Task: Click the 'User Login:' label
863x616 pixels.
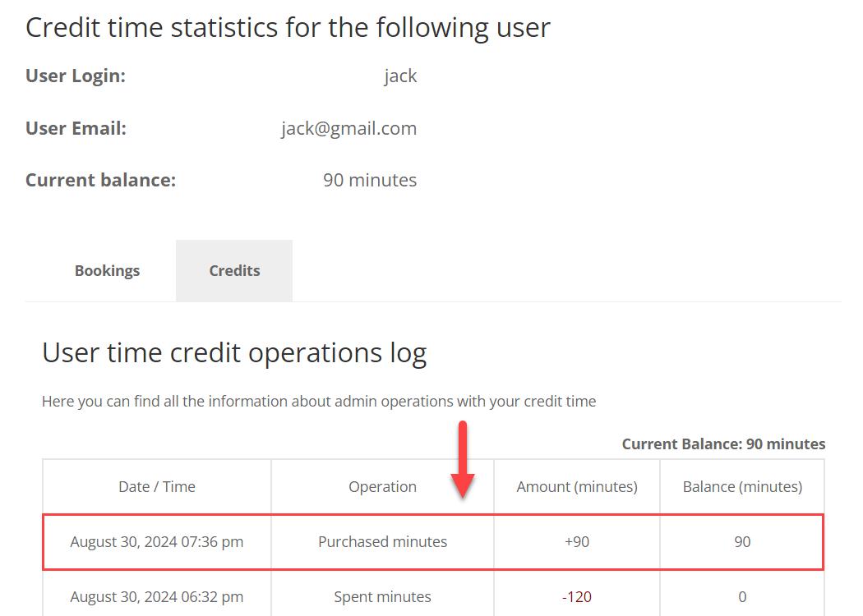Action: pos(76,76)
